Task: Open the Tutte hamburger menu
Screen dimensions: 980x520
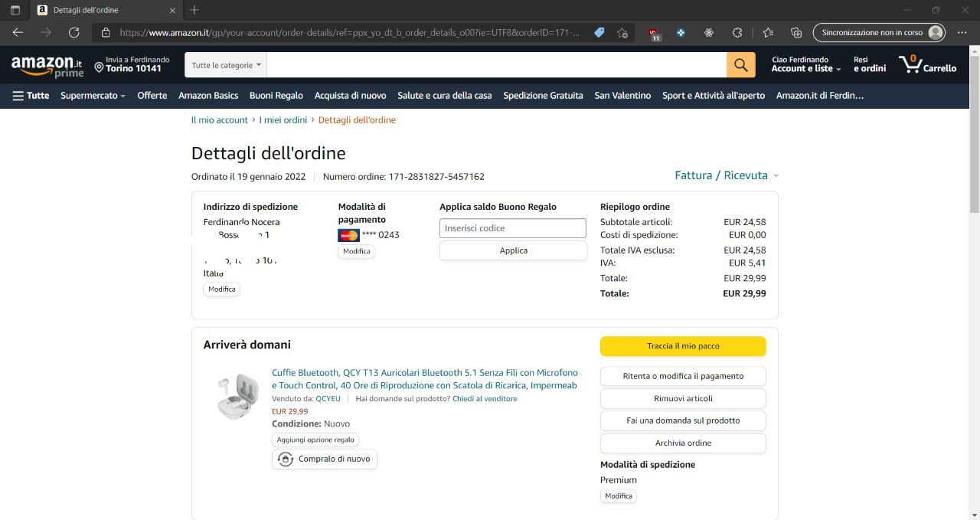Action: (x=31, y=96)
